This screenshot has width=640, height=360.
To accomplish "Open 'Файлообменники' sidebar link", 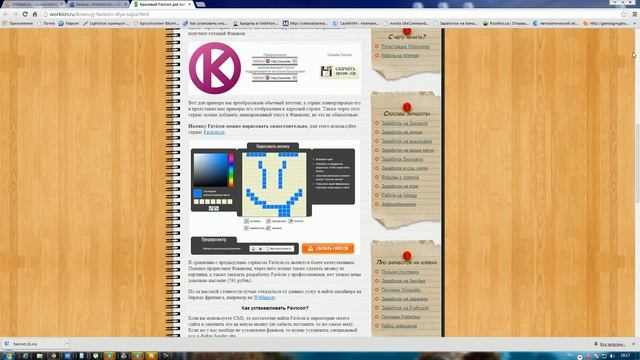I will (x=398, y=204).
